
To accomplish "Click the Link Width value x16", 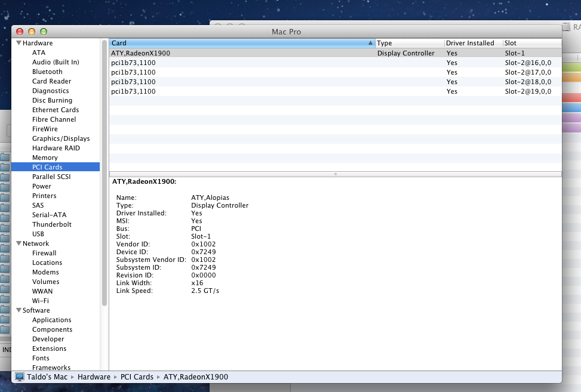I will (x=197, y=283).
